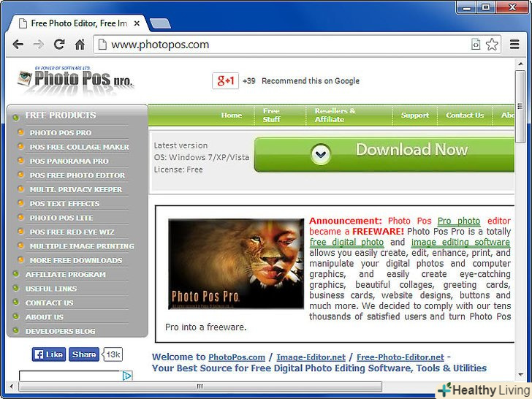Open the Free Stuff navigation item

coord(271,115)
